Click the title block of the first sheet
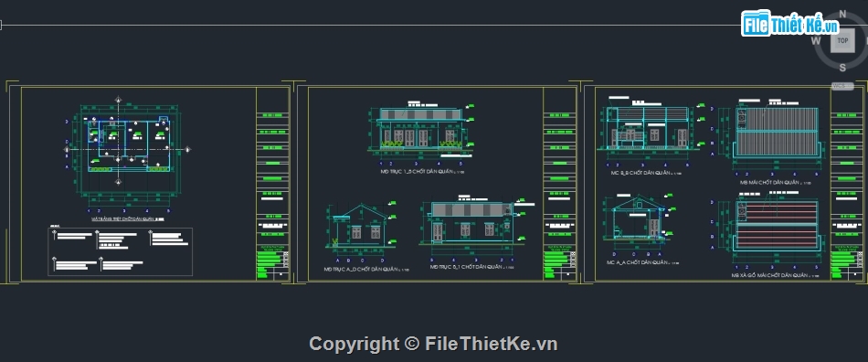The height and width of the screenshot is (362, 868). tap(272, 183)
